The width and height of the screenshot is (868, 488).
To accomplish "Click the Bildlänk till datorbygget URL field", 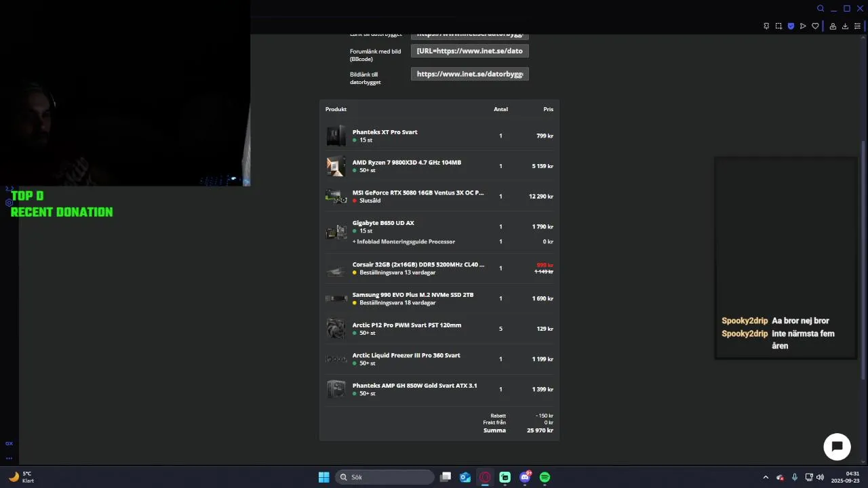I will pos(469,74).
